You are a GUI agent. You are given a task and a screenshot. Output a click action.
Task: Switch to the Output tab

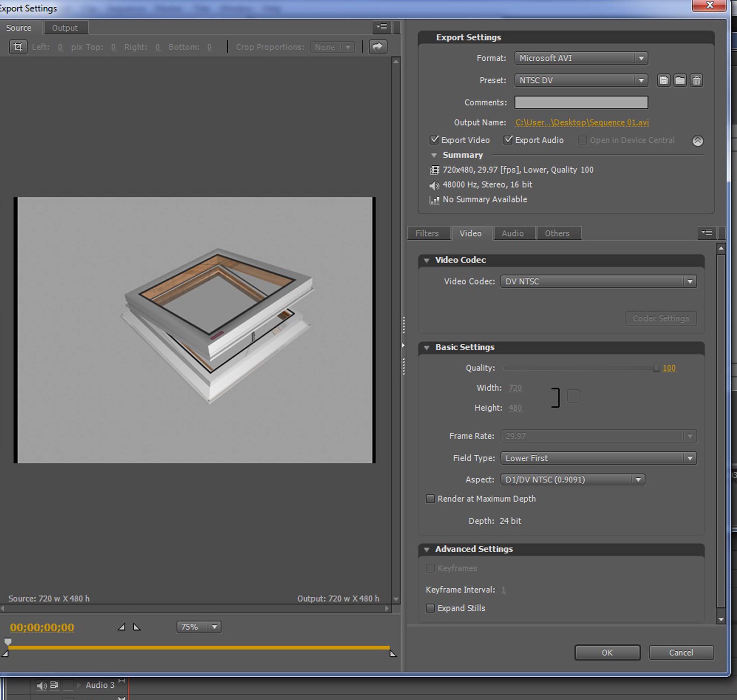65,28
